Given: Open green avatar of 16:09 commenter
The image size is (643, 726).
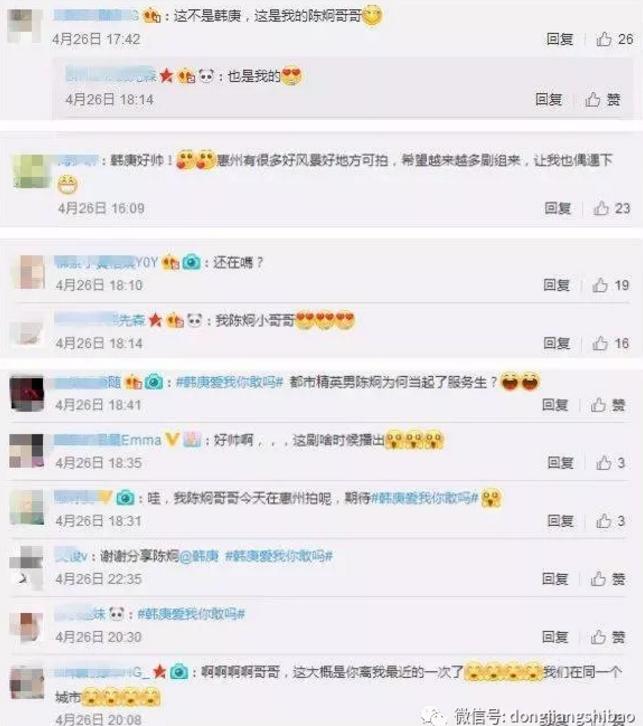Looking at the screenshot, I should (31, 171).
